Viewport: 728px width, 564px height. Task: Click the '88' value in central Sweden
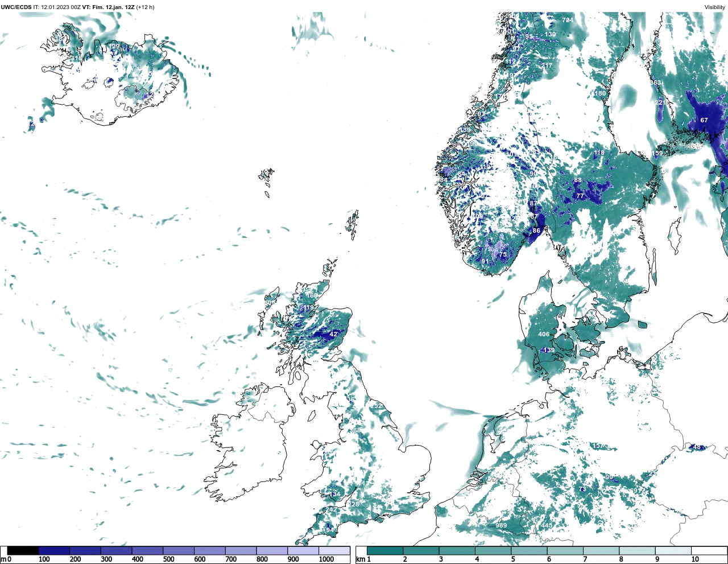578,180
